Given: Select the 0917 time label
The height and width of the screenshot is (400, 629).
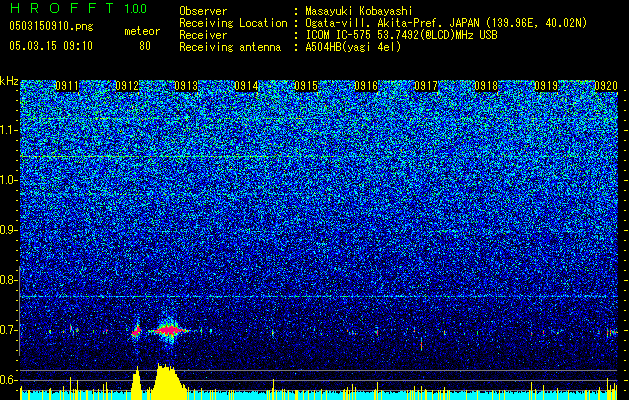Looking at the screenshot, I should pyautogui.click(x=426, y=86).
